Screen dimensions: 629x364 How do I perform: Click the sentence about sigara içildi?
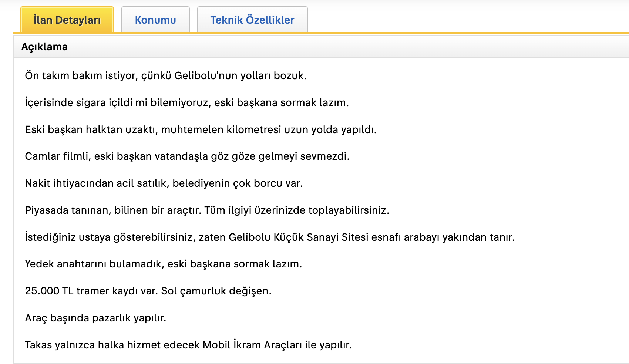[x=187, y=102]
